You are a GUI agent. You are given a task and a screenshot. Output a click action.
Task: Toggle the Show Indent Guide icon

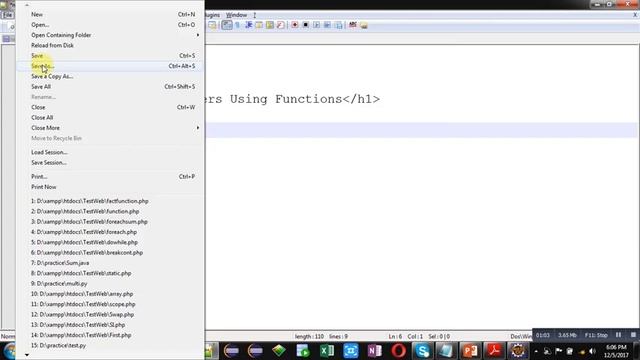[x=249, y=25]
